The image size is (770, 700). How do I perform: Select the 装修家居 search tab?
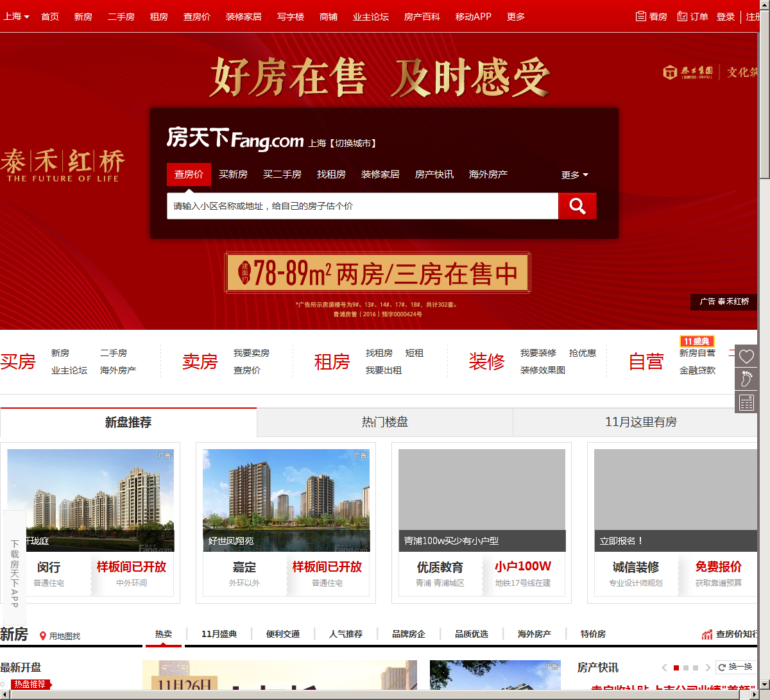pyautogui.click(x=381, y=175)
